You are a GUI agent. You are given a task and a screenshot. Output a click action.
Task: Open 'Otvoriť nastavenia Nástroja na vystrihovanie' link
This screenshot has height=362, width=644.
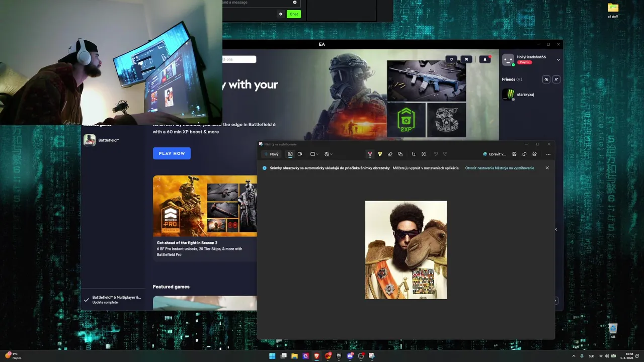(500, 168)
